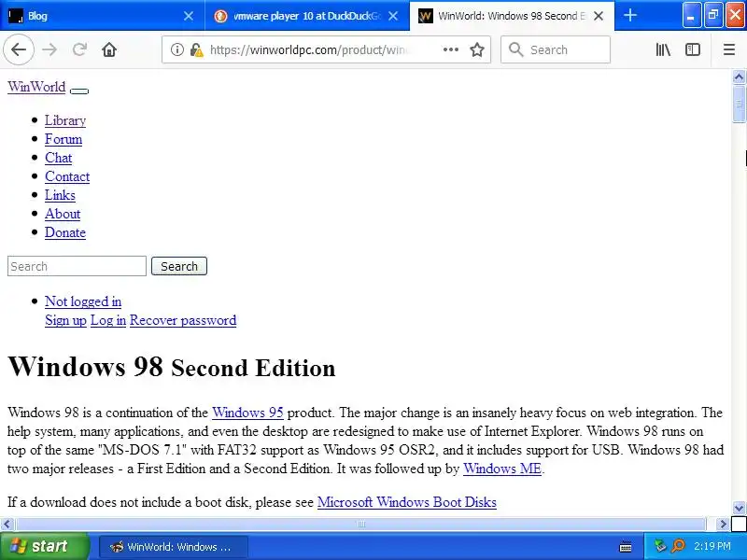
Task: Expand the Not logged in menu
Action: (x=83, y=301)
